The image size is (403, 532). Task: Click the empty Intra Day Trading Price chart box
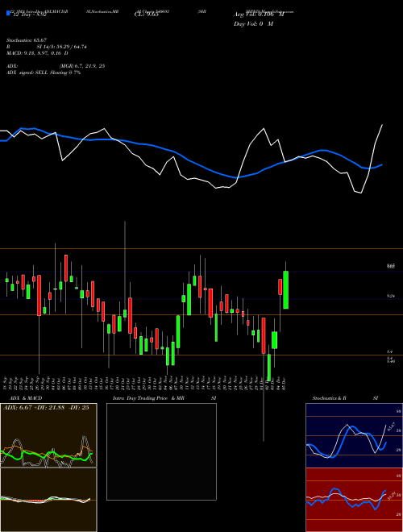tap(161, 451)
